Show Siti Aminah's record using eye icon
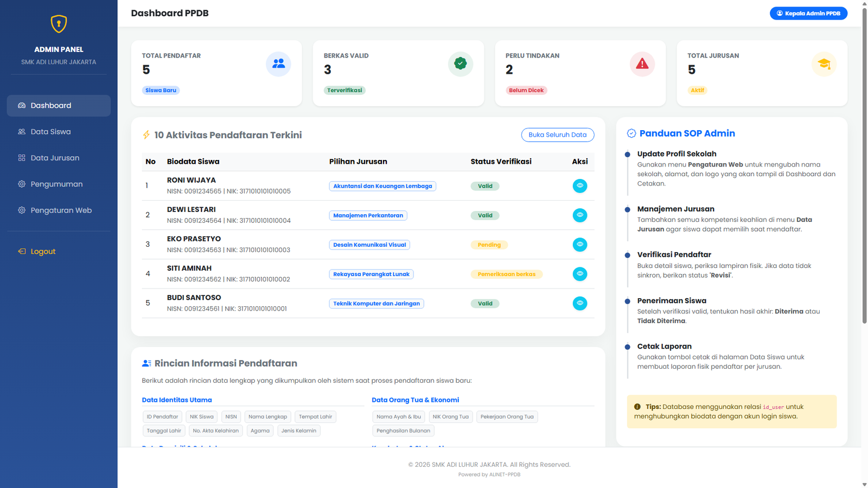The height and width of the screenshot is (488, 868). pos(579,274)
